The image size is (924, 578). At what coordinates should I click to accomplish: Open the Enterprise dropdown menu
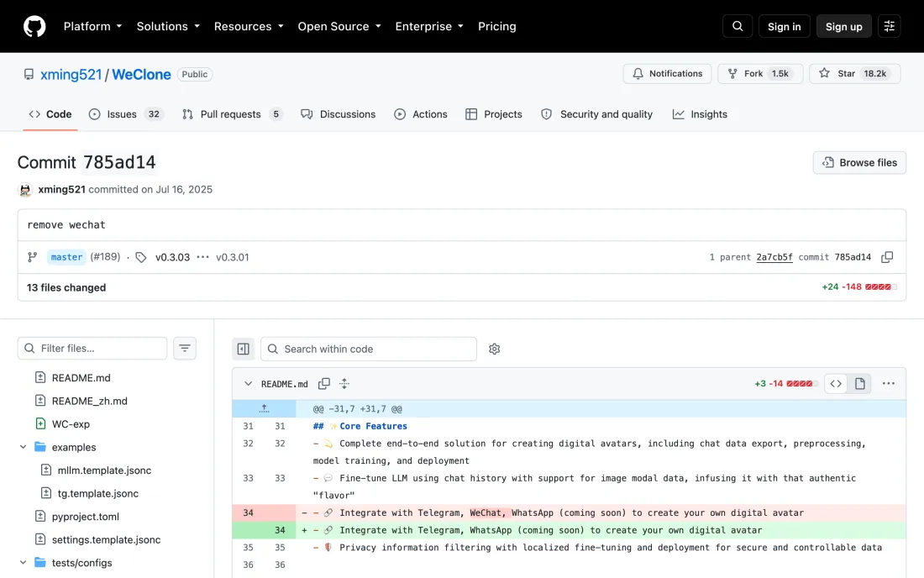click(429, 27)
